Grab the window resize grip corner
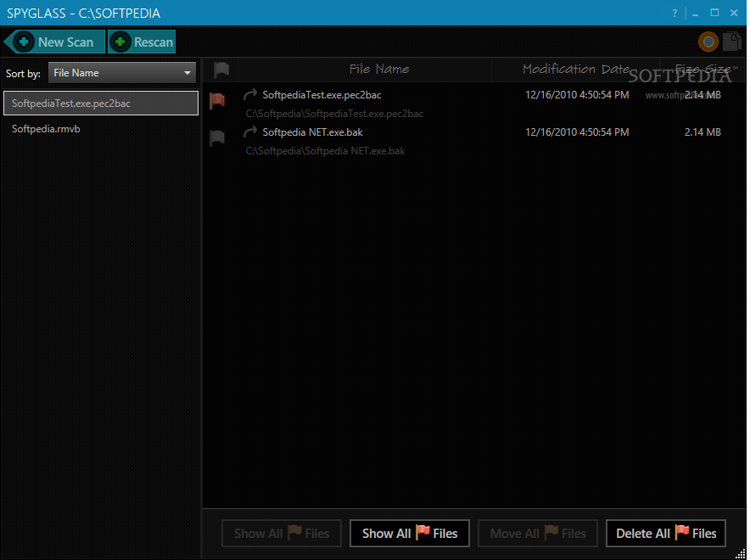Viewport: 750px width, 560px height. 741,554
